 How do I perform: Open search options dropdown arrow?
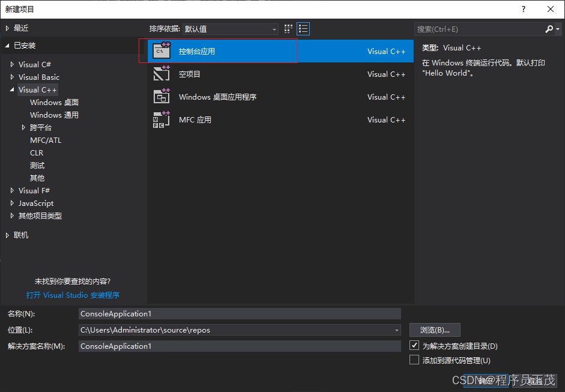(x=557, y=29)
